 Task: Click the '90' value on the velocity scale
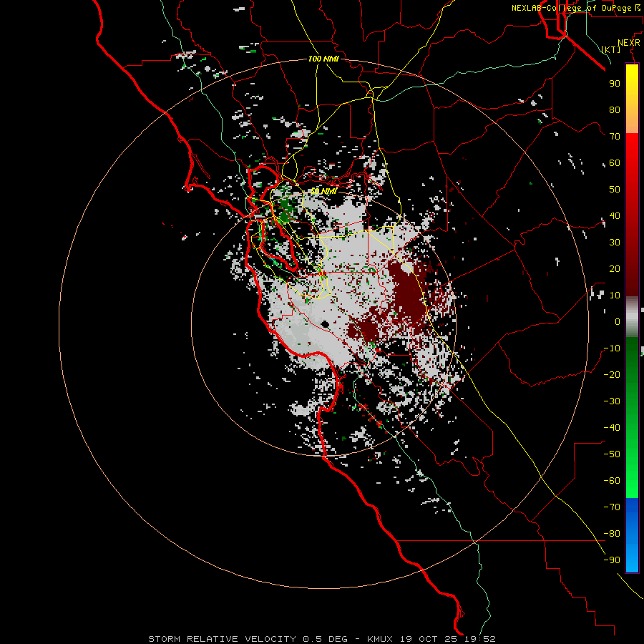[x=615, y=84]
